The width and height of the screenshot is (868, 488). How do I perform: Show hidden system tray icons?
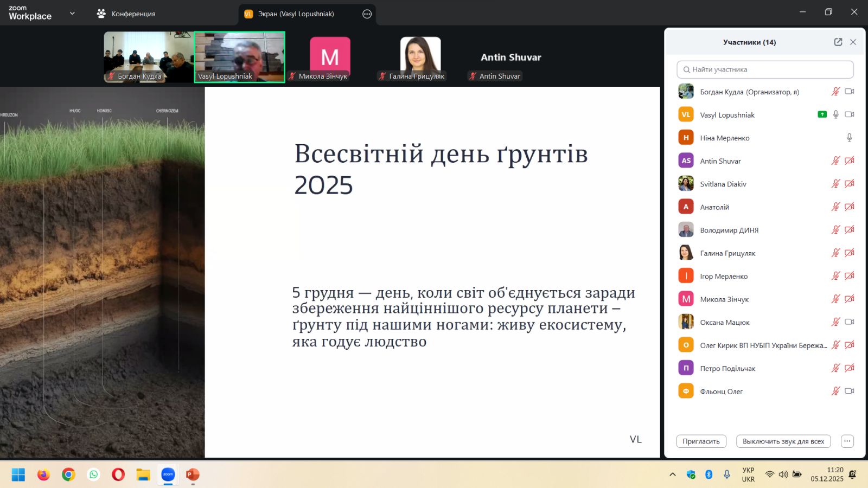click(x=673, y=474)
